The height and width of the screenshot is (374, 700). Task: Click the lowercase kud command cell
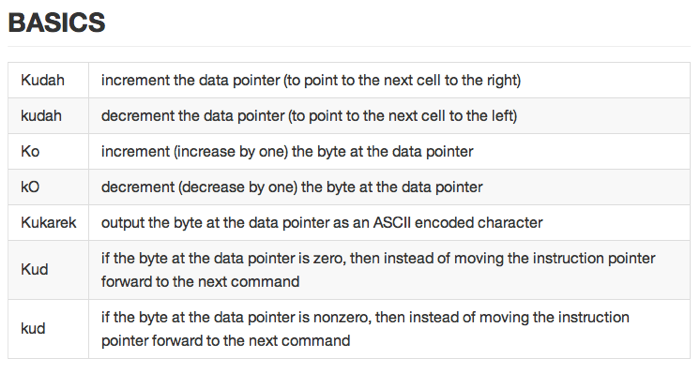pyautogui.click(x=48, y=329)
